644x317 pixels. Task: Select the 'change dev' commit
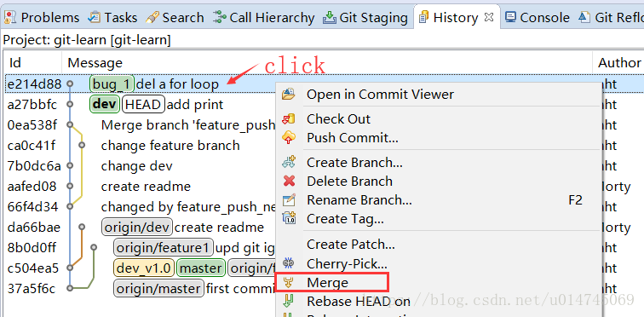coord(137,166)
